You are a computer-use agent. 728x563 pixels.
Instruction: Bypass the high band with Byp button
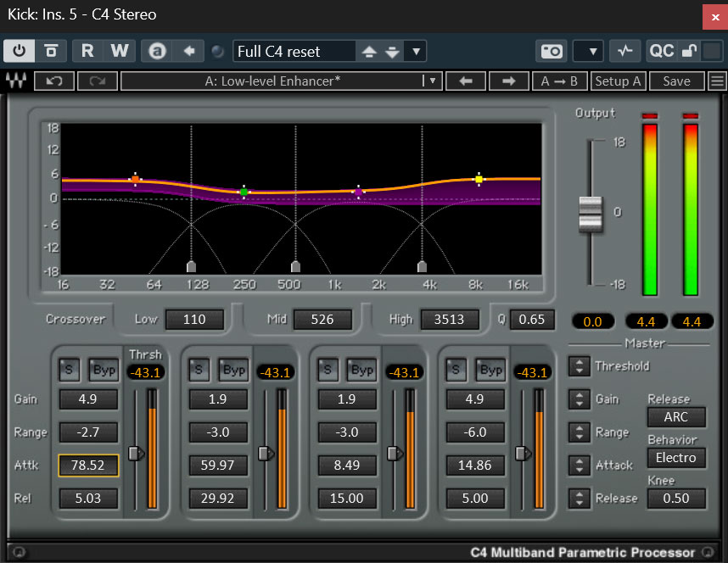click(x=491, y=370)
